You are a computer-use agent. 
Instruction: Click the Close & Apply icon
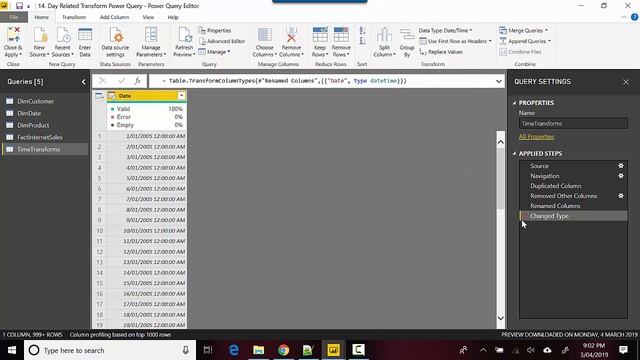13,35
